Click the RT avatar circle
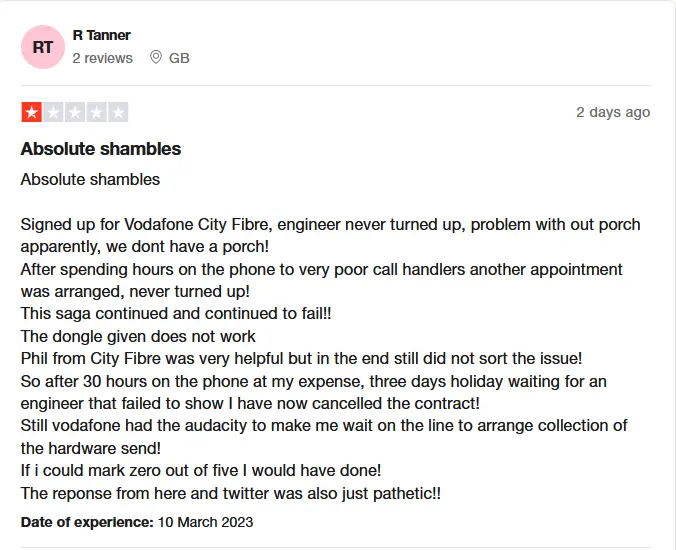The image size is (676, 550). click(x=43, y=47)
